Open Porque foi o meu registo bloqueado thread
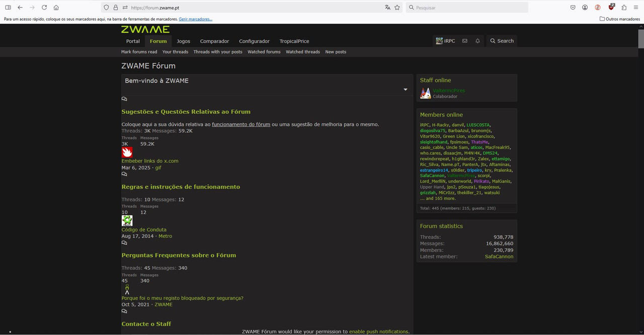Screen dimensions: 644x335 (x=182, y=298)
